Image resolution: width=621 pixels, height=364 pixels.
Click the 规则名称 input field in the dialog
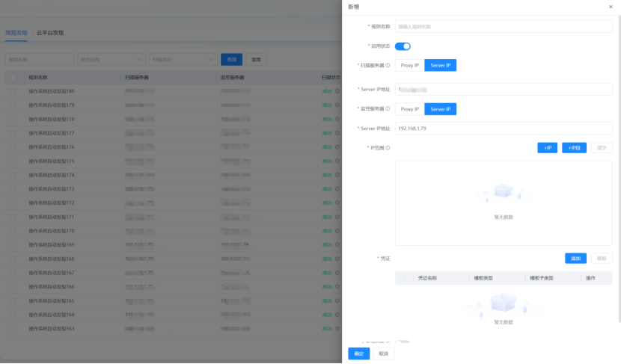coord(504,26)
